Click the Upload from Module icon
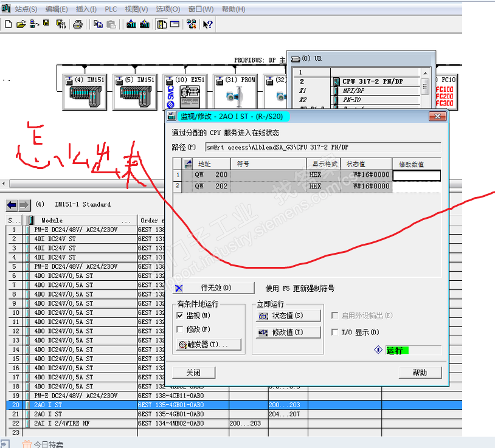The height and width of the screenshot is (448, 495). coord(145,24)
